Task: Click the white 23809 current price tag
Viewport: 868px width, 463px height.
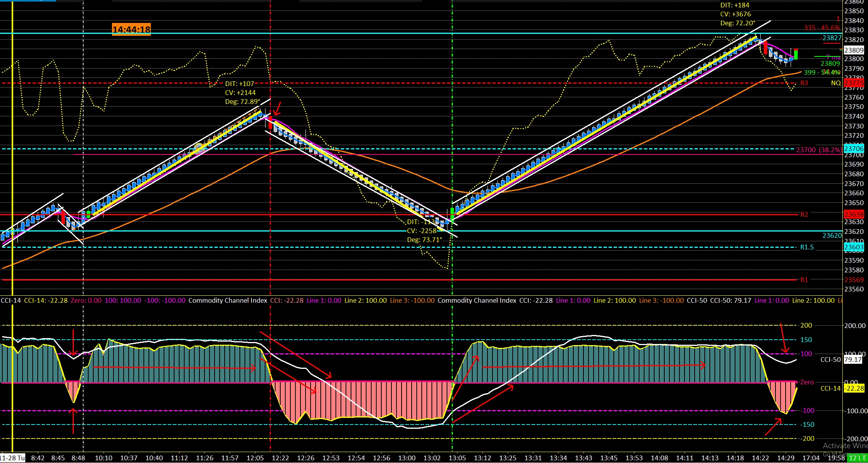Action: tap(854, 50)
